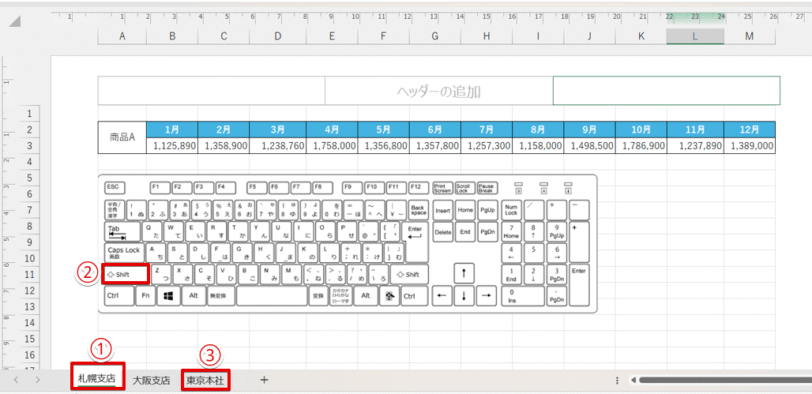Image resolution: width=812 pixels, height=394 pixels.
Task: Select the 4月 header cell
Action: tap(332, 129)
